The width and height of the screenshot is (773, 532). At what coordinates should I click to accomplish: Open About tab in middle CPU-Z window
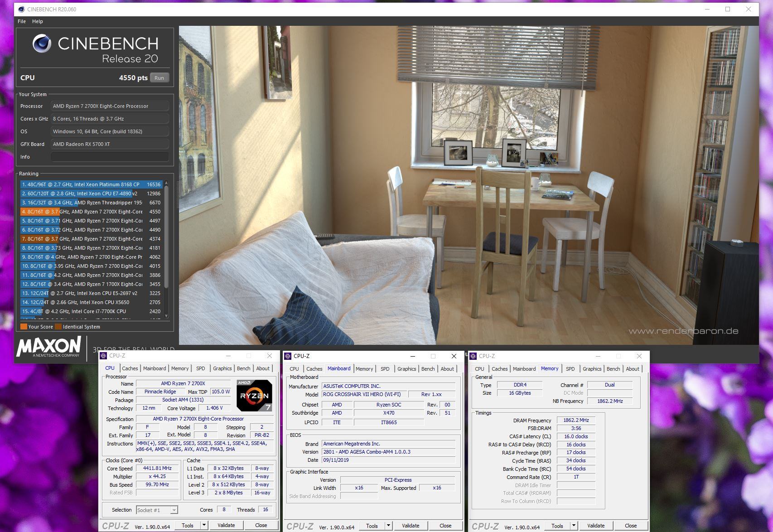[x=447, y=369]
